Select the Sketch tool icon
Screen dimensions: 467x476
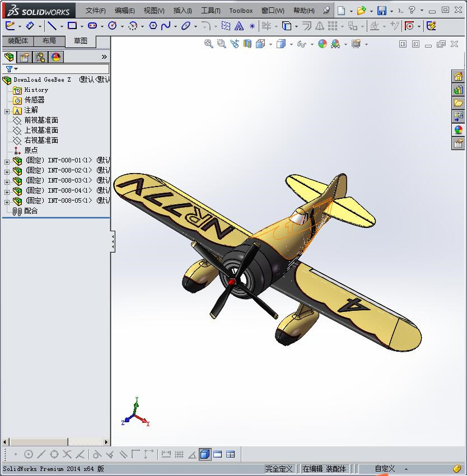(x=10, y=26)
